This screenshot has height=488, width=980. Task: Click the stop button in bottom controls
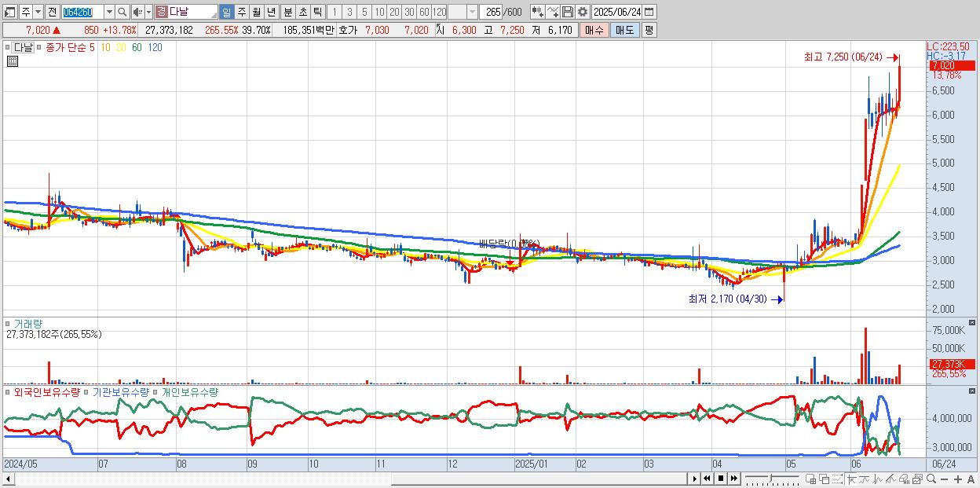coord(721,479)
